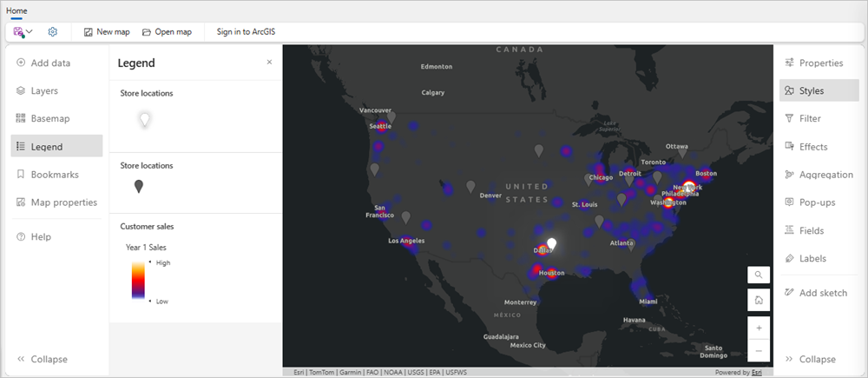Switch to the Home tab
The width and height of the screenshot is (868, 378).
tap(16, 11)
